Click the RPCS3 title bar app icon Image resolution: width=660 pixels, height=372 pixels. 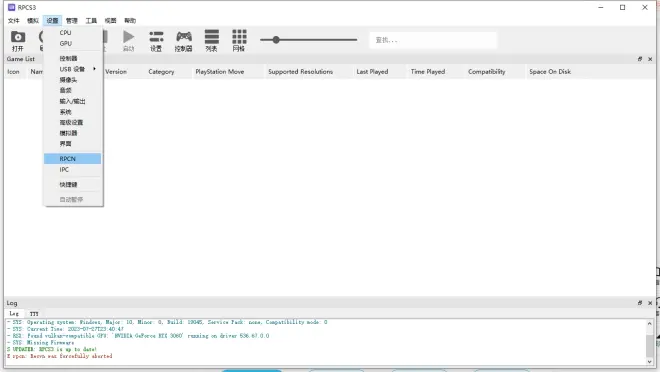(12, 7)
